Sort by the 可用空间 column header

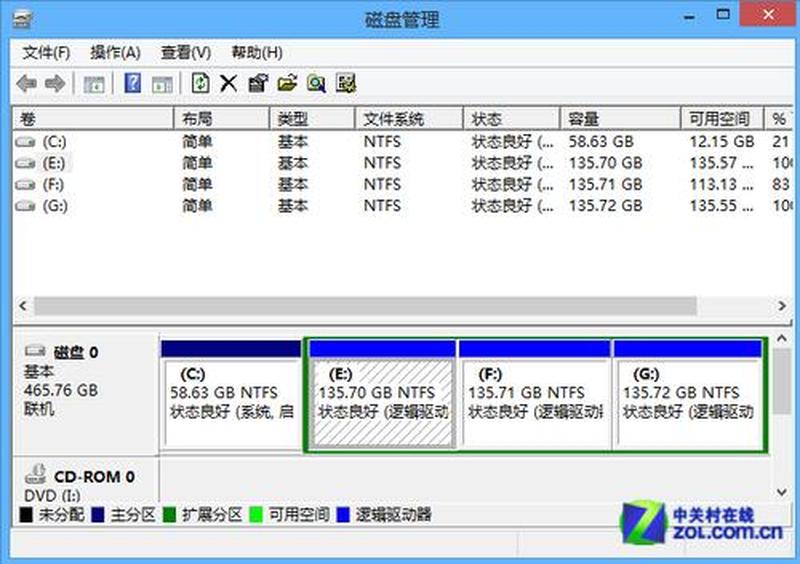[x=722, y=119]
